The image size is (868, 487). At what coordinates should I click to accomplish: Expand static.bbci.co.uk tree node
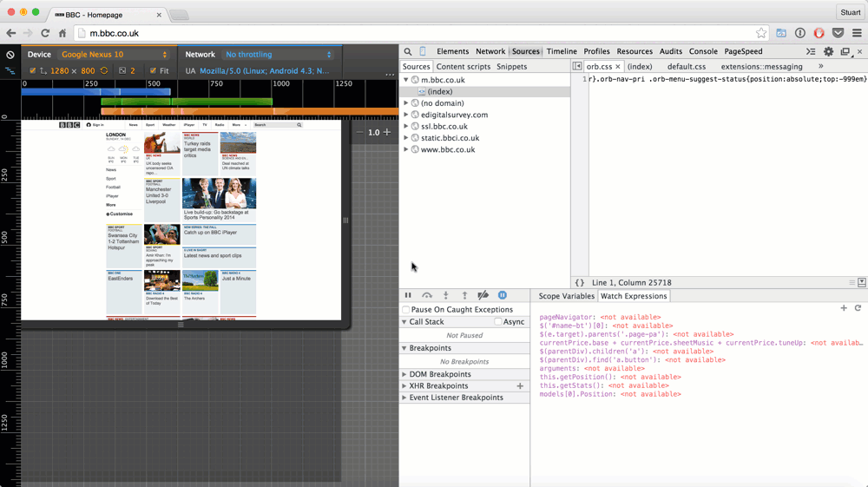[x=405, y=138]
